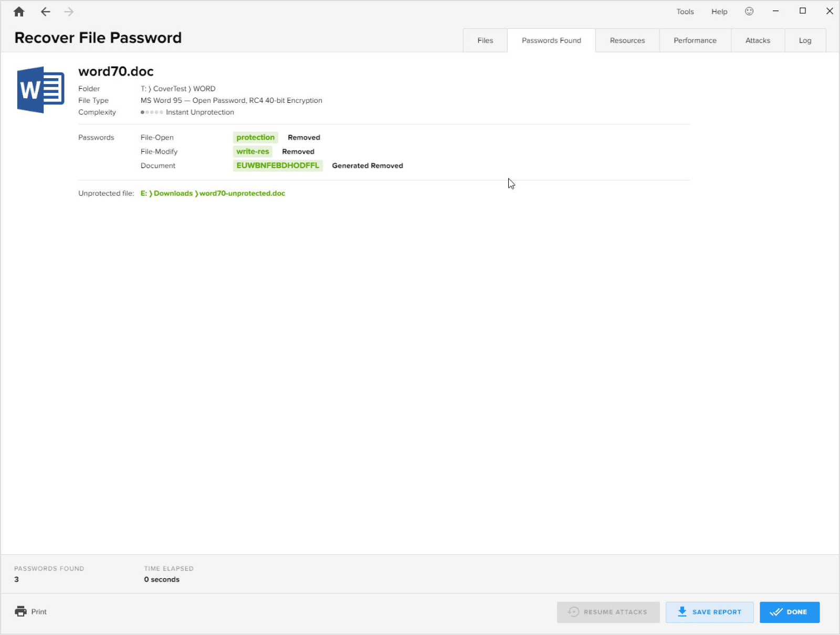
Task: Open the Help menu
Action: [x=719, y=11]
